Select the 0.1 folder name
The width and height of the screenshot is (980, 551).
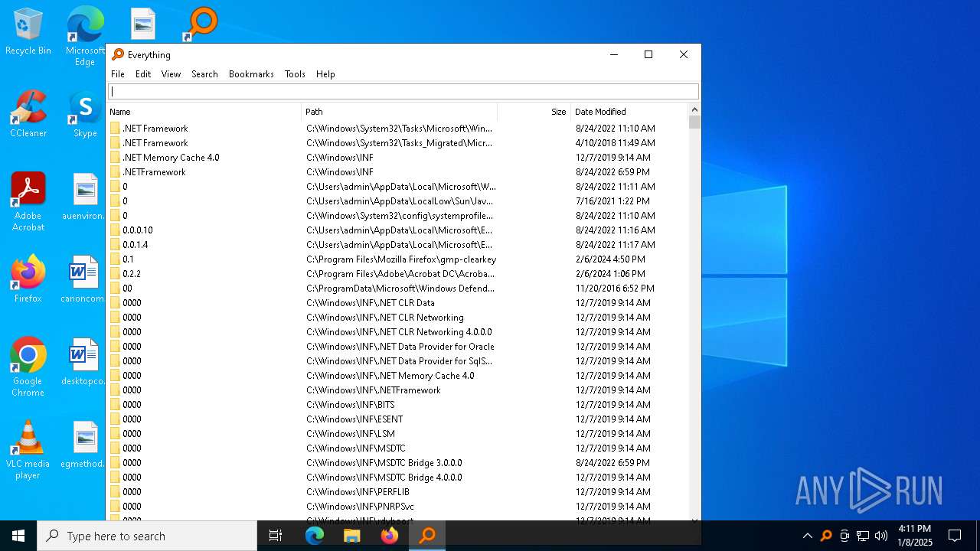128,259
